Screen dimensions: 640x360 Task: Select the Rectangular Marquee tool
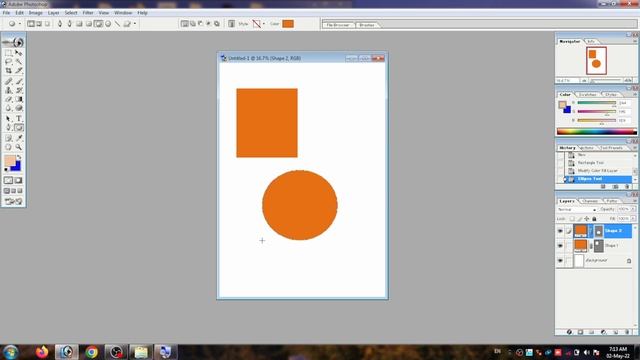click(x=8, y=53)
